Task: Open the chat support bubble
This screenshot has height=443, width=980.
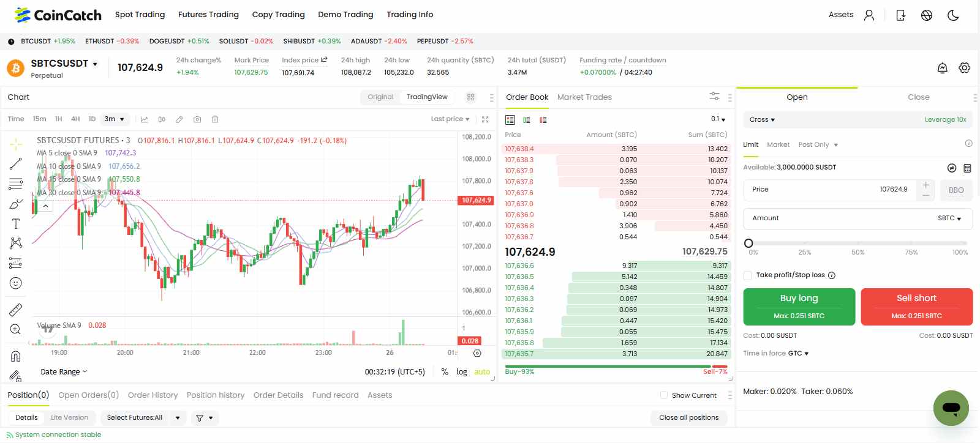Action: [951, 408]
